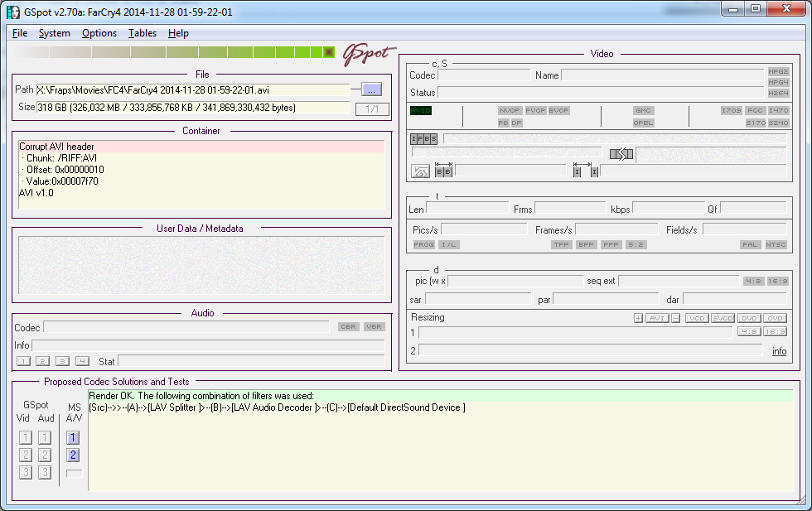Open the System menu
812x511 pixels.
coord(55,33)
